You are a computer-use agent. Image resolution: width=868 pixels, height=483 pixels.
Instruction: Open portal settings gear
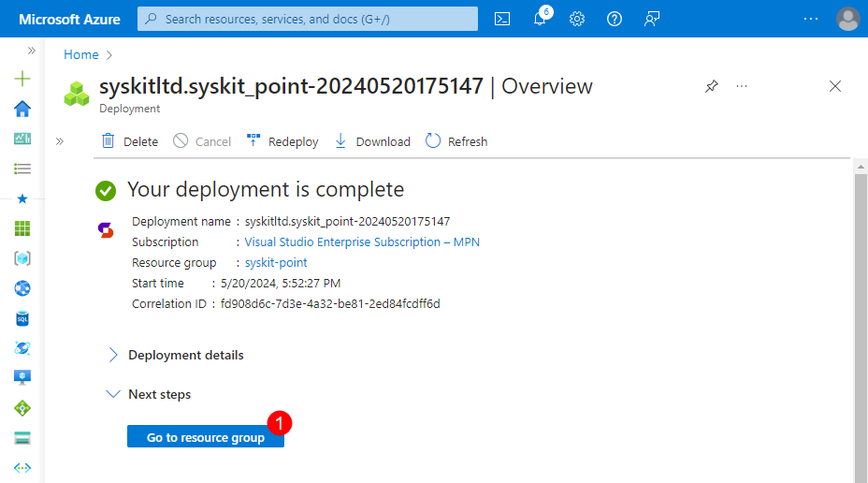tap(577, 19)
